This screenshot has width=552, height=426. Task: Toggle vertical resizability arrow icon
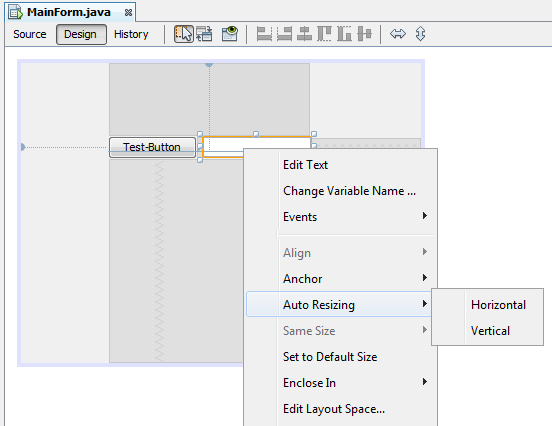[420, 34]
